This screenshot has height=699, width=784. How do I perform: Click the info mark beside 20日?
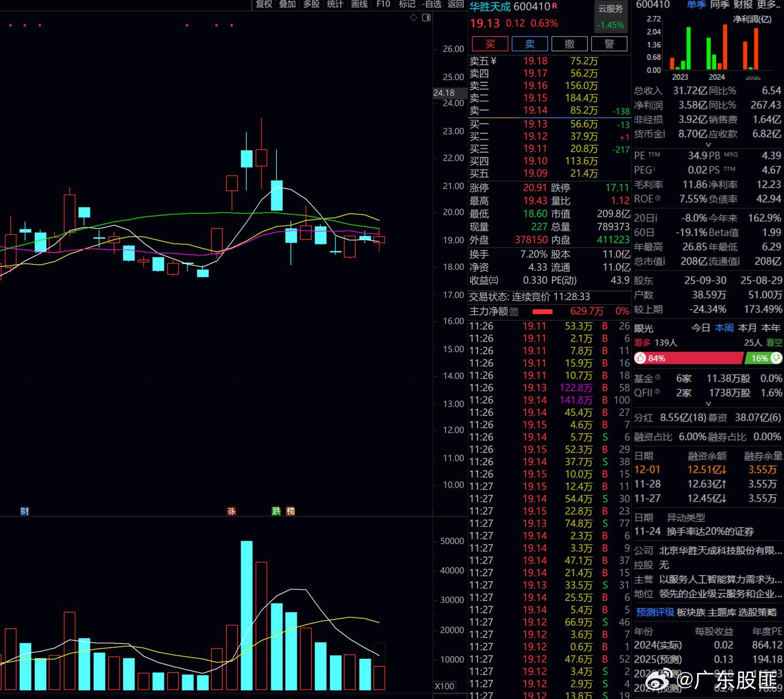656,218
